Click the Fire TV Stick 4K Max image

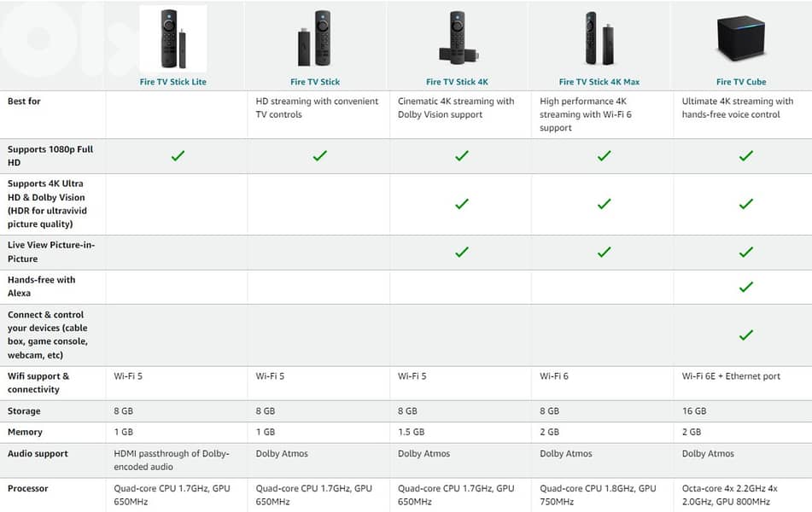click(599, 38)
